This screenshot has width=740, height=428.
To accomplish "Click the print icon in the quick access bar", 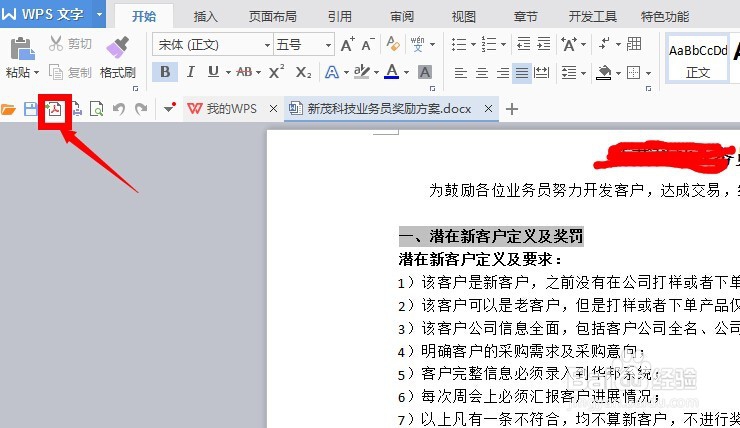I will 77,109.
